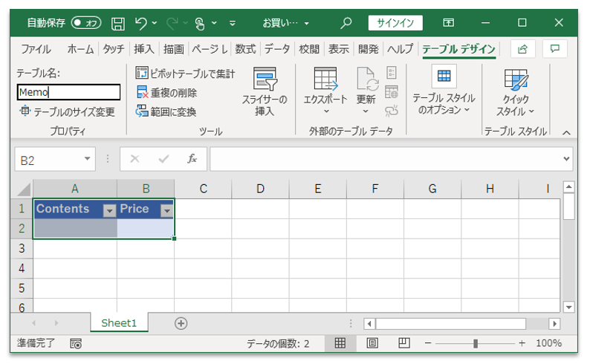Switch to the 開発 tab
Screen dimensions: 590x364
[x=368, y=49]
